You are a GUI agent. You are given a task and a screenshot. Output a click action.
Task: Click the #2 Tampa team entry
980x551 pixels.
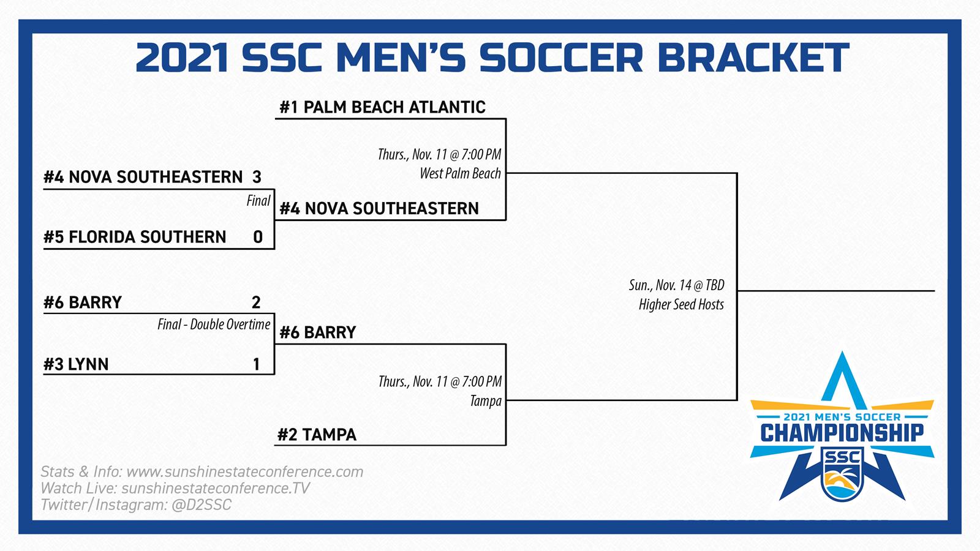coord(317,435)
